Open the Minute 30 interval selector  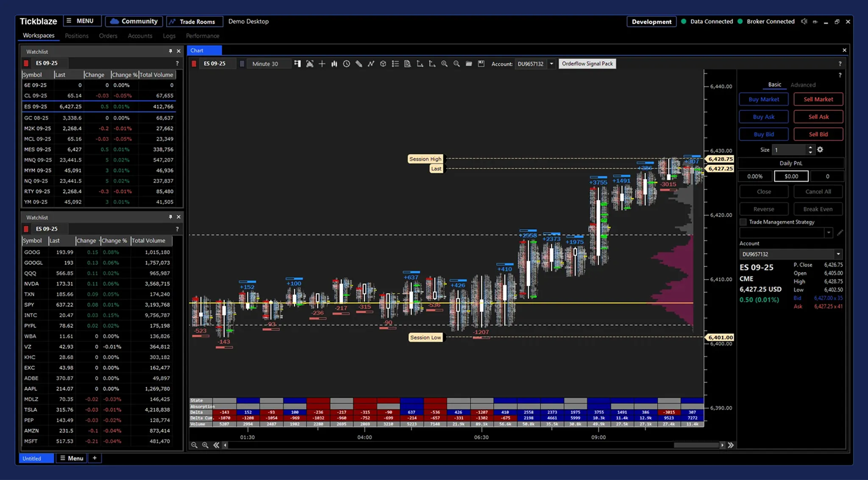pyautogui.click(x=269, y=64)
